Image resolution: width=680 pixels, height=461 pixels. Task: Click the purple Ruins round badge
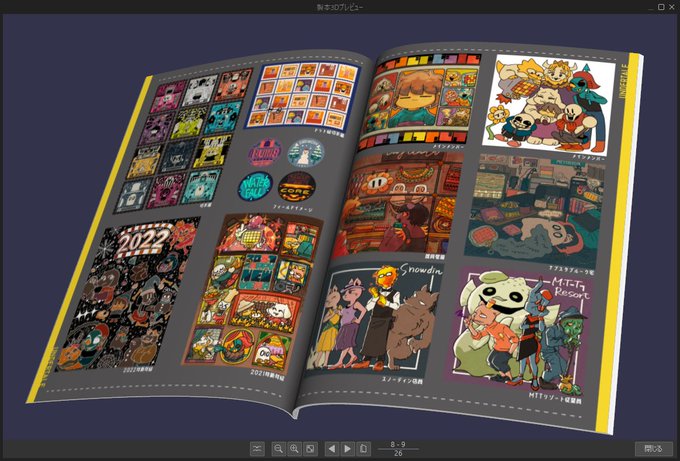(x=265, y=153)
